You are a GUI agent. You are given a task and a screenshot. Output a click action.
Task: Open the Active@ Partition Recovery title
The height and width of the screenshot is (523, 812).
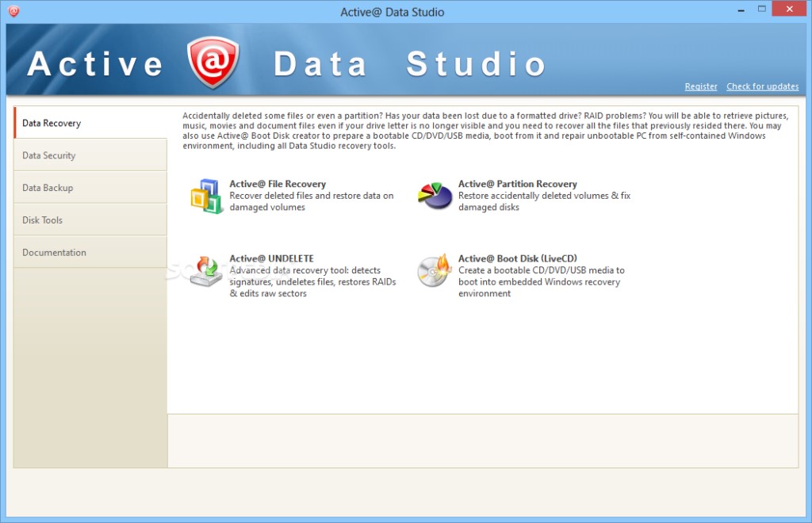point(517,184)
